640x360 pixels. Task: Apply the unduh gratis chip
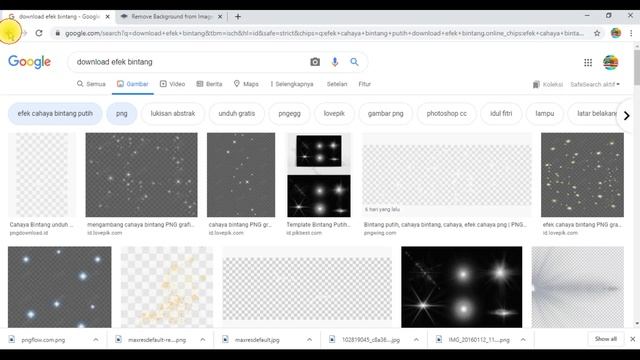coord(237,113)
